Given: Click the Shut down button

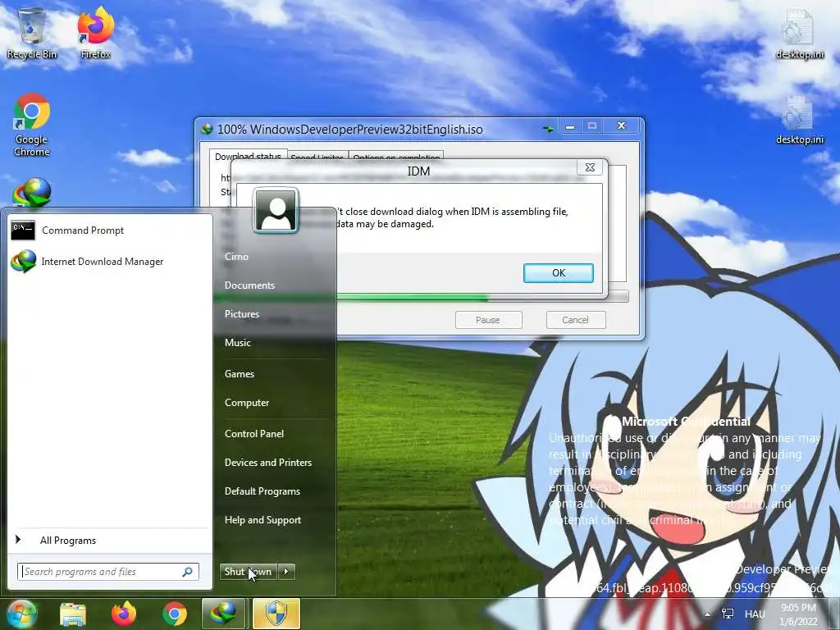Looking at the screenshot, I should 249,572.
